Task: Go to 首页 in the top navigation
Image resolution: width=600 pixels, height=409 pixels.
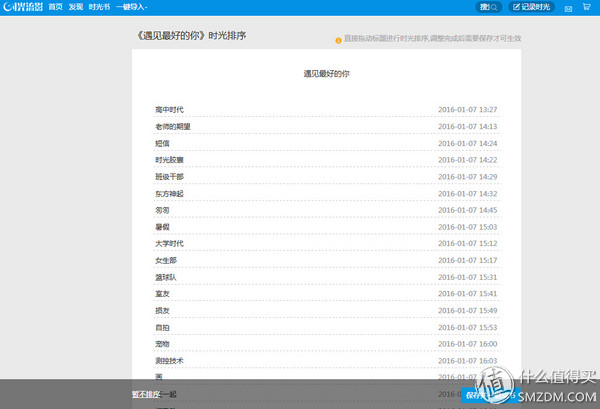Action: point(55,7)
